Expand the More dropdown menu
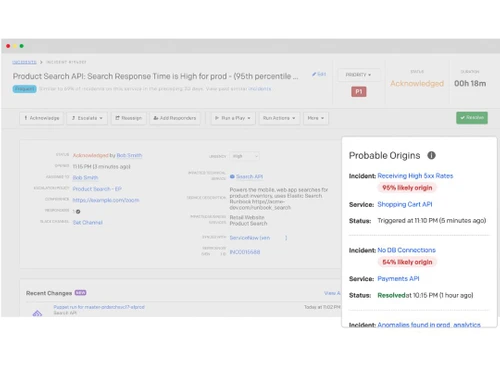 coord(316,118)
